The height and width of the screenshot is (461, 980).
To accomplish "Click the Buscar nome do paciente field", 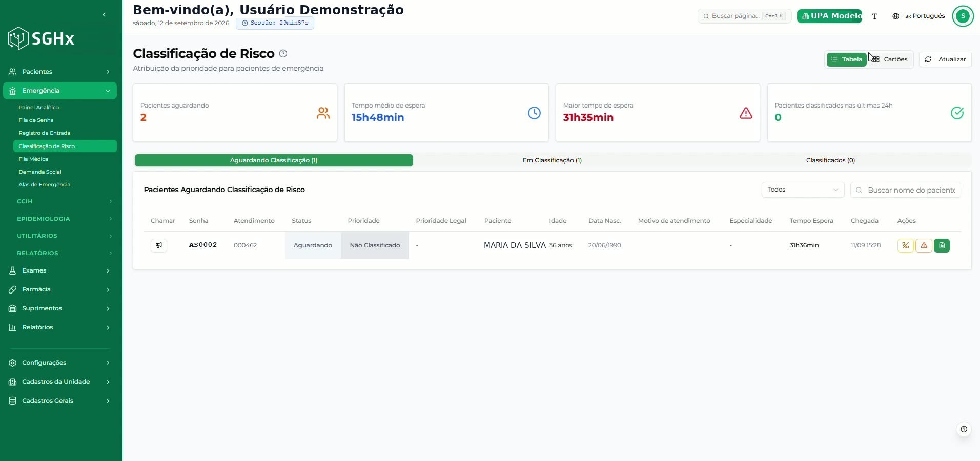I will [906, 190].
